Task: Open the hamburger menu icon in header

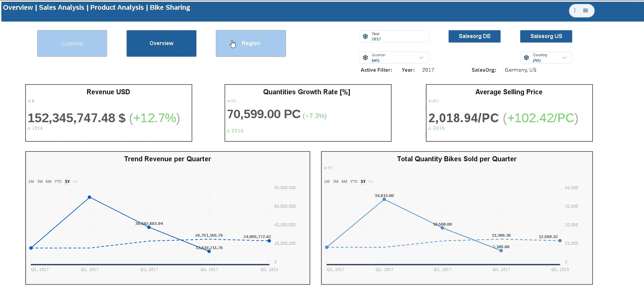Action: [x=586, y=10]
